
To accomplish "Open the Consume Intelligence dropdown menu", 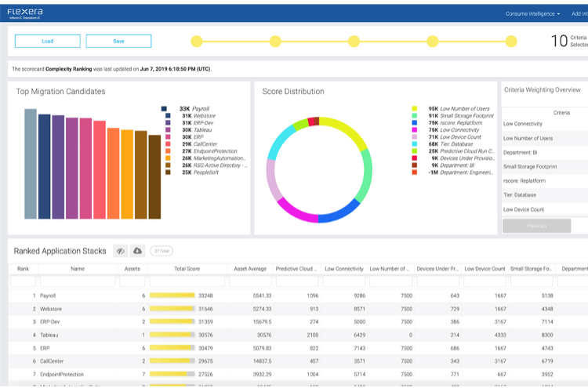I will (533, 13).
